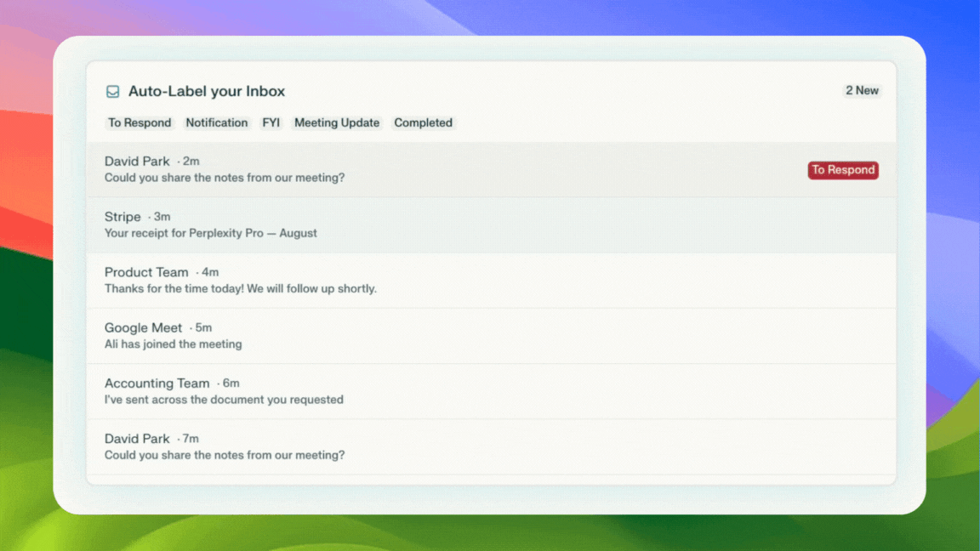980x551 pixels.
Task: Select the To Respond label tab
Action: point(140,123)
